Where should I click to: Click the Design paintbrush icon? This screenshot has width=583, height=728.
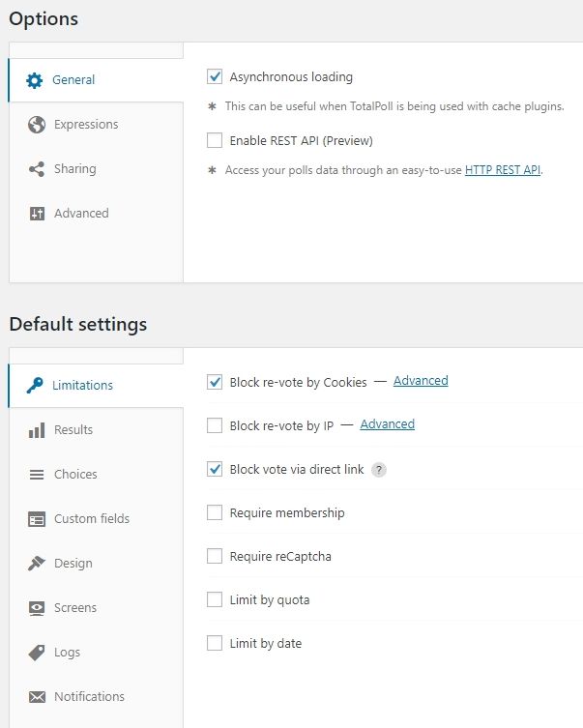point(37,564)
